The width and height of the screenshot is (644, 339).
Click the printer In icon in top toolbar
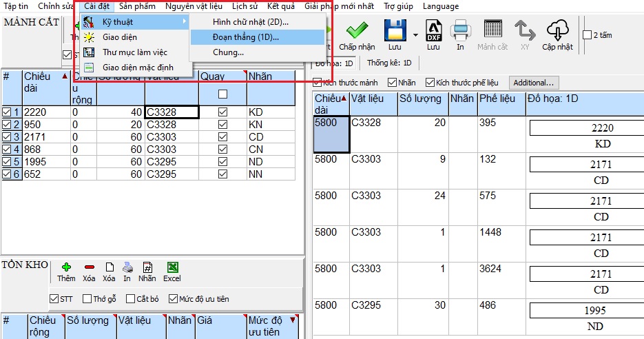pyautogui.click(x=460, y=31)
